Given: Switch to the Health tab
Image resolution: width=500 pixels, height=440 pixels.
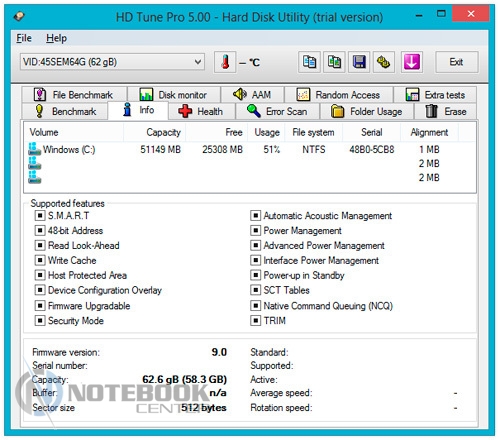Looking at the screenshot, I should pyautogui.click(x=202, y=111).
